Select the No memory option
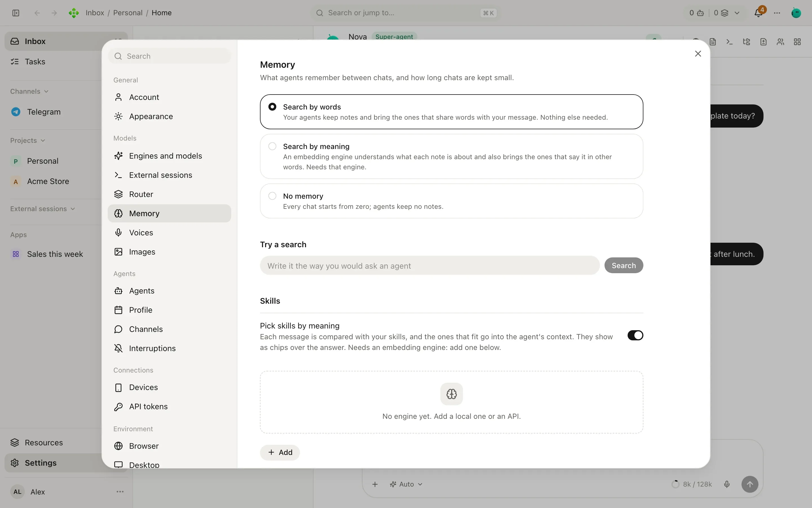The height and width of the screenshot is (508, 812). 451,201
